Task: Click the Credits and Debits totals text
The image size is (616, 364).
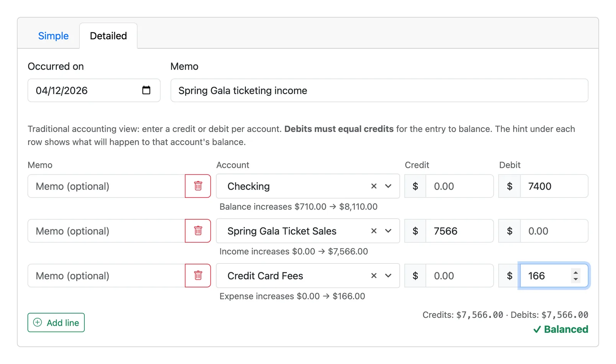Action: tap(505, 315)
